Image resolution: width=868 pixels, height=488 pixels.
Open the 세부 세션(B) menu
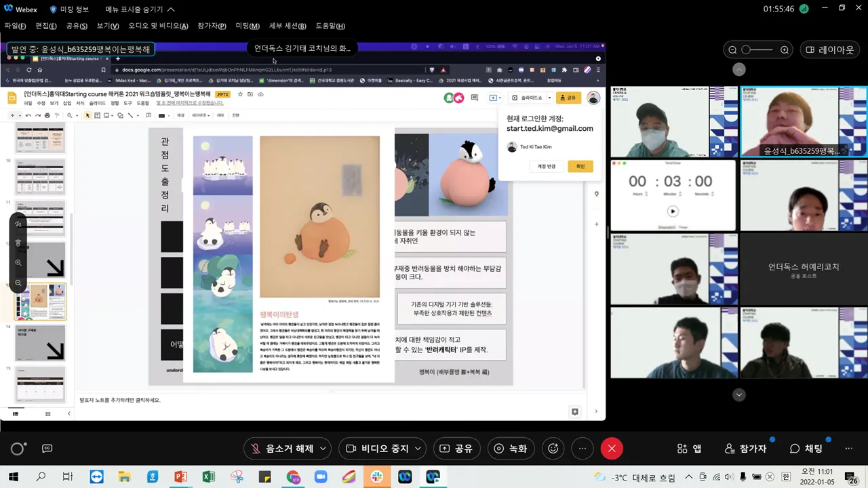click(288, 26)
